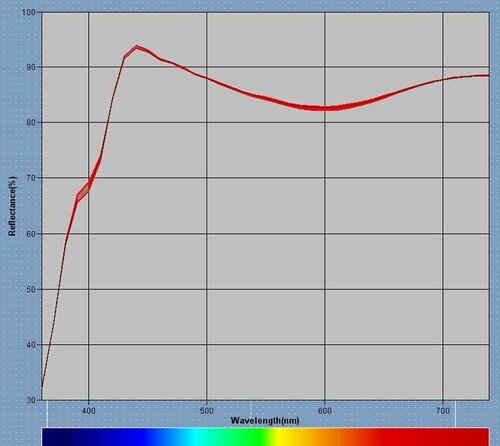Click the 100 label on reflectance axis

[28, 12]
